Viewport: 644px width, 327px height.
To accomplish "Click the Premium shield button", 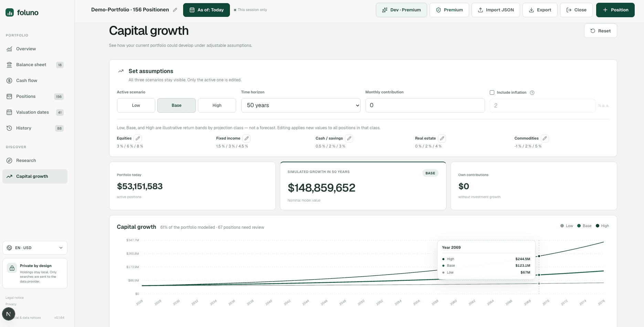I will pyautogui.click(x=449, y=10).
